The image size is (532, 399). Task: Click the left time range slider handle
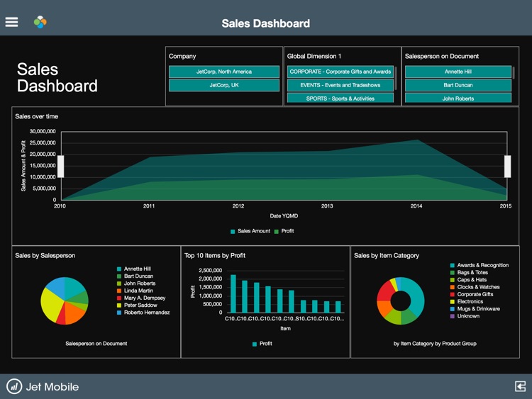(x=61, y=167)
